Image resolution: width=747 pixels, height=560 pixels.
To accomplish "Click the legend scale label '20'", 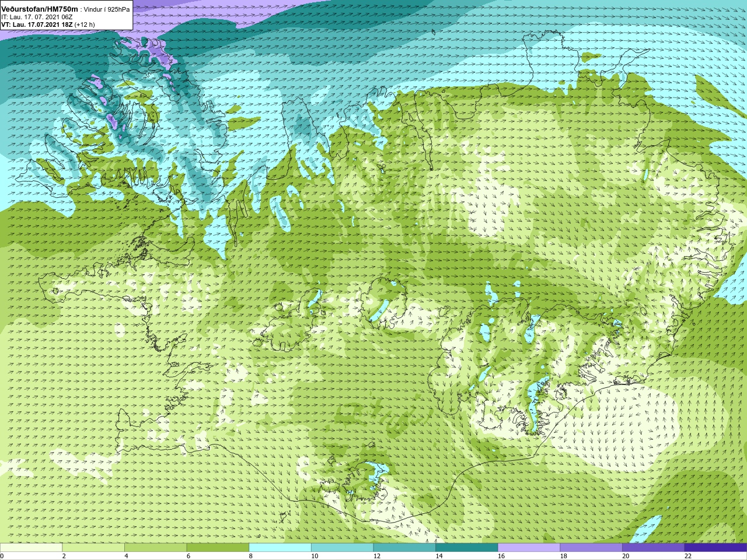I will [x=626, y=556].
